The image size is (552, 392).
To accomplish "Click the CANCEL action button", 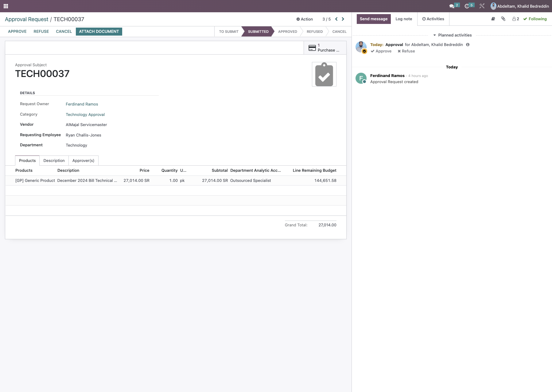I will (x=64, y=32).
